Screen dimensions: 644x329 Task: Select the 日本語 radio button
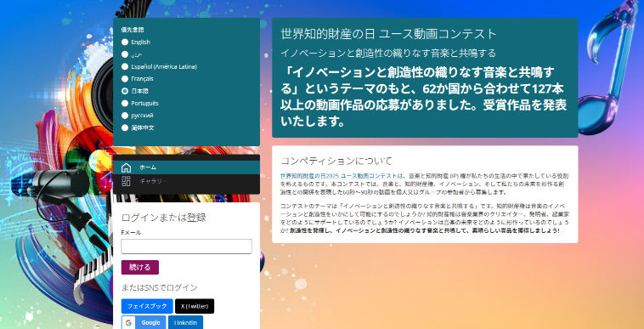coord(125,91)
